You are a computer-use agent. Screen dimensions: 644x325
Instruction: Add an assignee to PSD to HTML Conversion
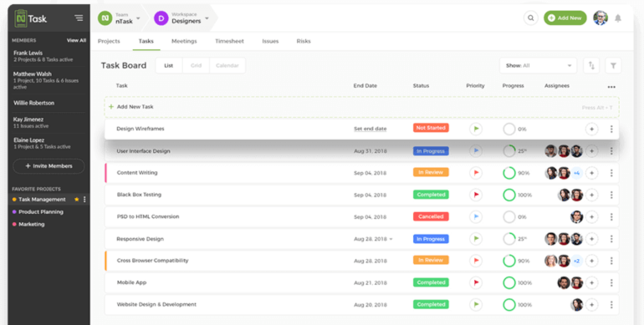click(x=592, y=216)
